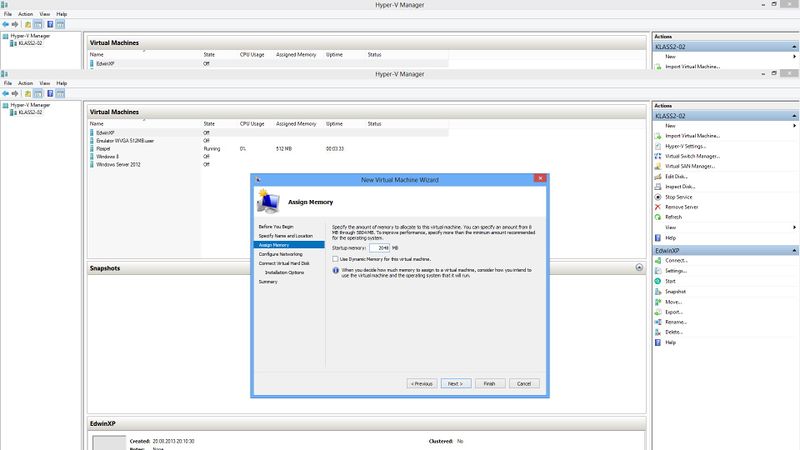Open Hyper-V Settings from the Actions pane
Viewport: 800px width, 450px height.
point(685,146)
